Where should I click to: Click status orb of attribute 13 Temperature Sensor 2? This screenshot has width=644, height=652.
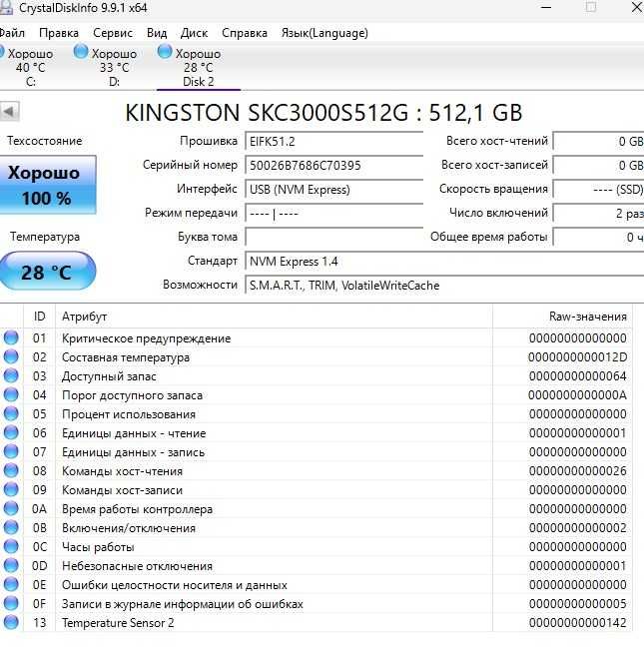[11, 622]
